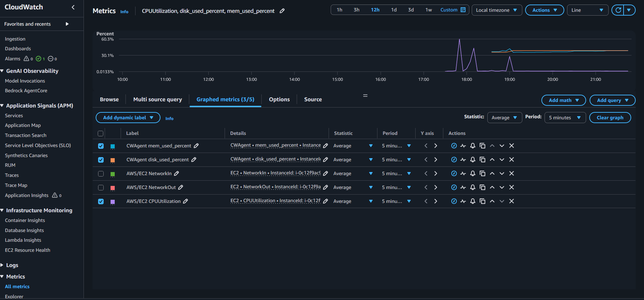The image size is (644, 300).
Task: Switch to the Browse tab
Action: [109, 100]
